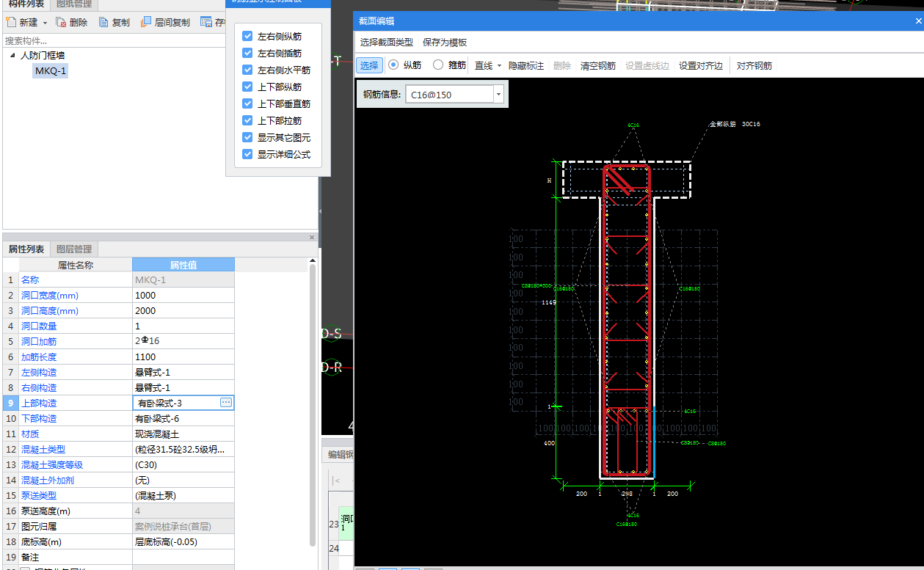The height and width of the screenshot is (570, 924).
Task: Toggle 显示详细公式 checkbox
Action: pyautogui.click(x=247, y=154)
